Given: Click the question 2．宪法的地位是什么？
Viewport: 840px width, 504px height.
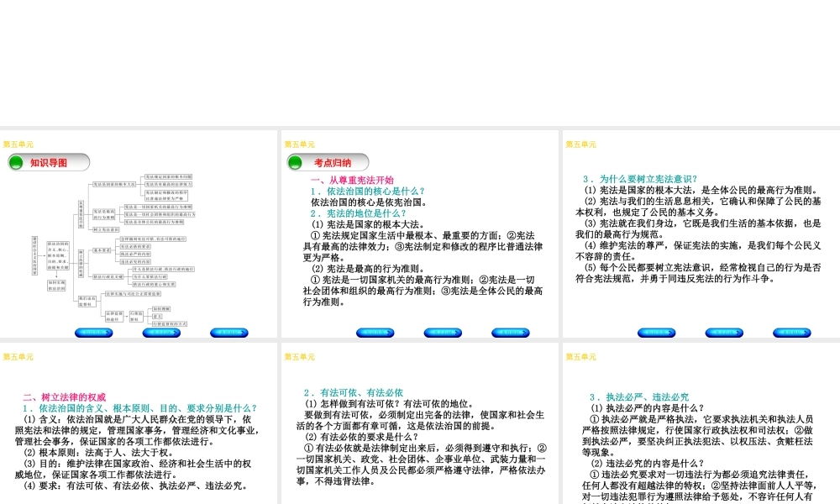Looking at the screenshot, I should click(x=359, y=213).
